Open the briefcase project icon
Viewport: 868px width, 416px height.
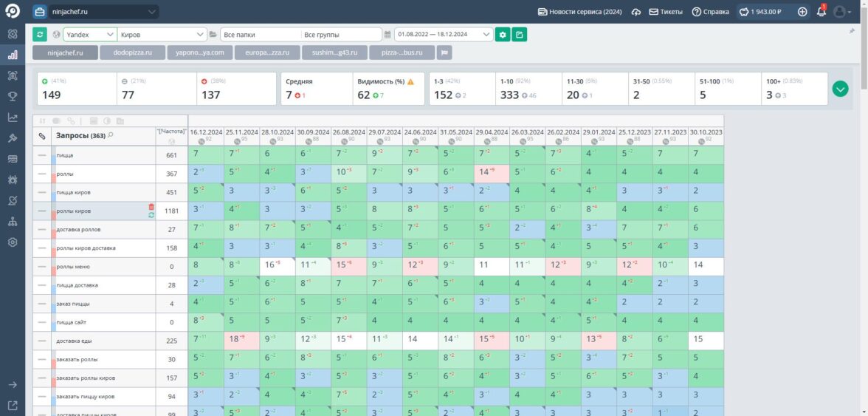[40, 12]
